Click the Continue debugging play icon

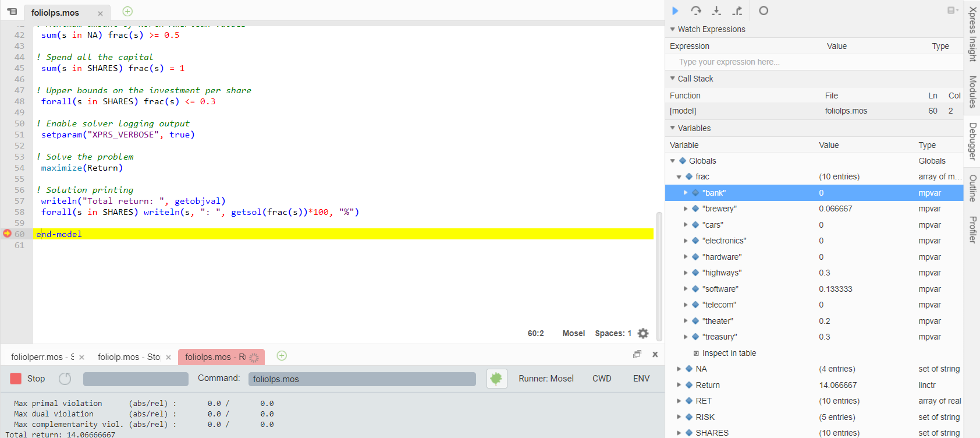point(675,10)
